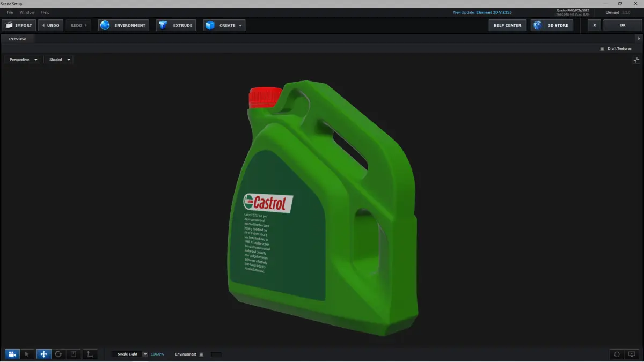Click the Import button
The image size is (644, 362).
19,25
